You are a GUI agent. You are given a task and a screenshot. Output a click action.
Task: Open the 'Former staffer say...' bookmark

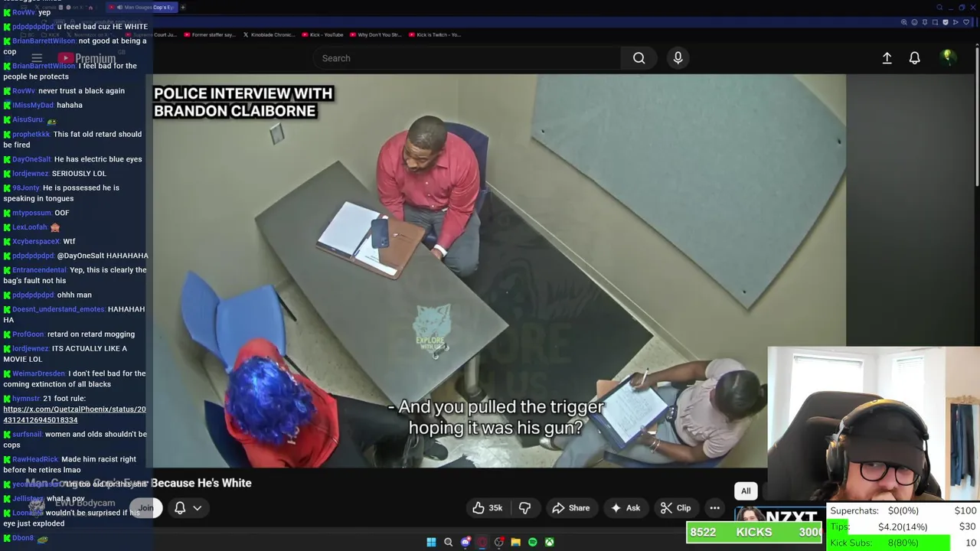(x=210, y=34)
